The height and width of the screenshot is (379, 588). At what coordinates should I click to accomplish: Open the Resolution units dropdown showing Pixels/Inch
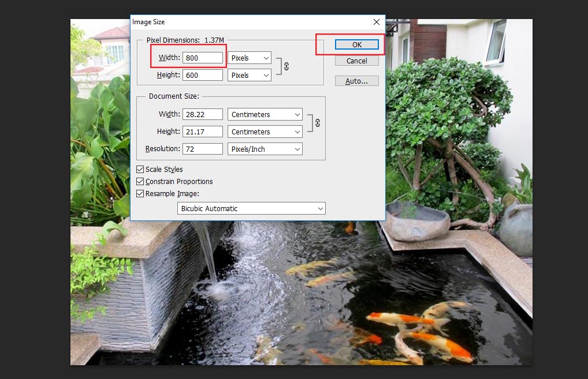click(265, 149)
